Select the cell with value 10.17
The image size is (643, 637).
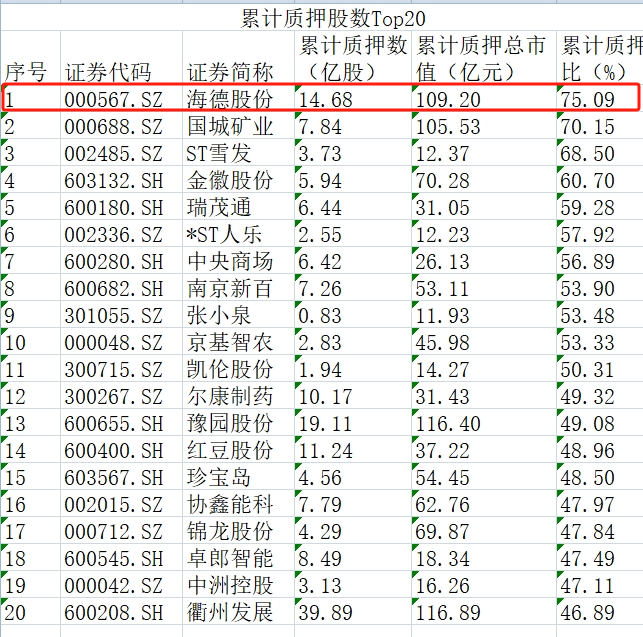pyautogui.click(x=353, y=396)
